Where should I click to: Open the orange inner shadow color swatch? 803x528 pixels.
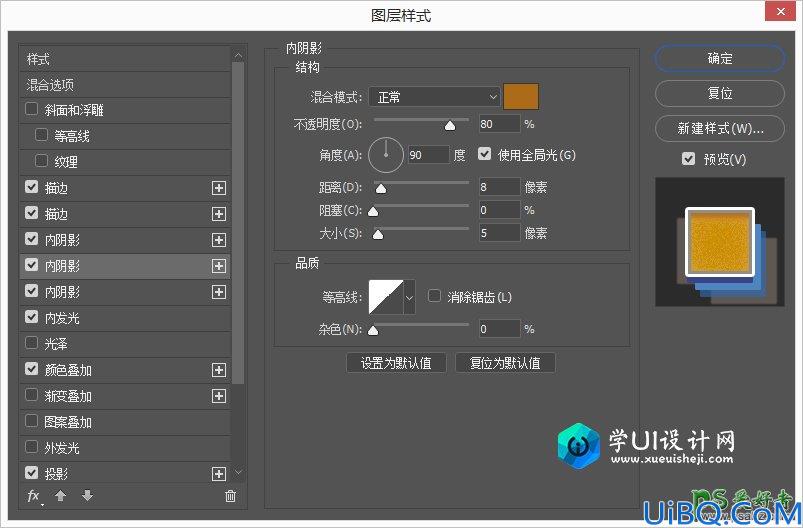pos(521,97)
